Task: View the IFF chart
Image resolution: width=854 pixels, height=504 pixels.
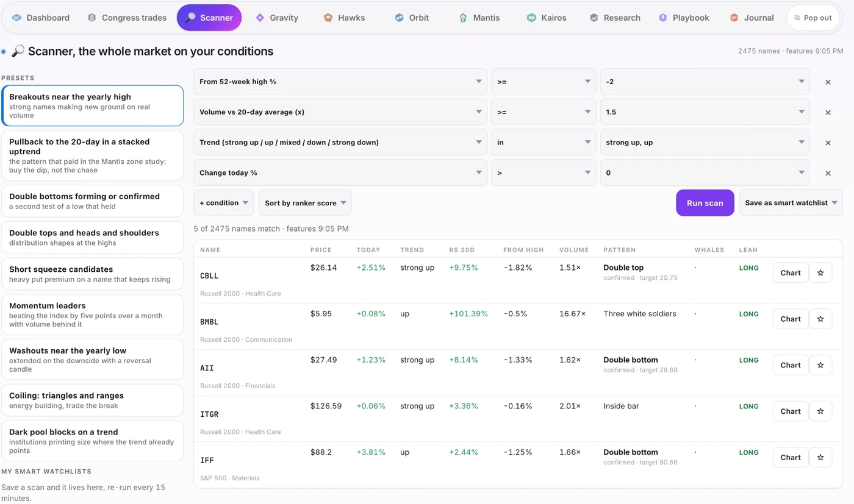Action: click(791, 457)
